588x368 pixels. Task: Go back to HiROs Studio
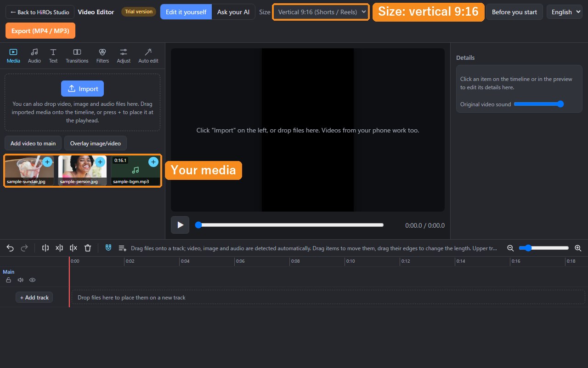(40, 12)
